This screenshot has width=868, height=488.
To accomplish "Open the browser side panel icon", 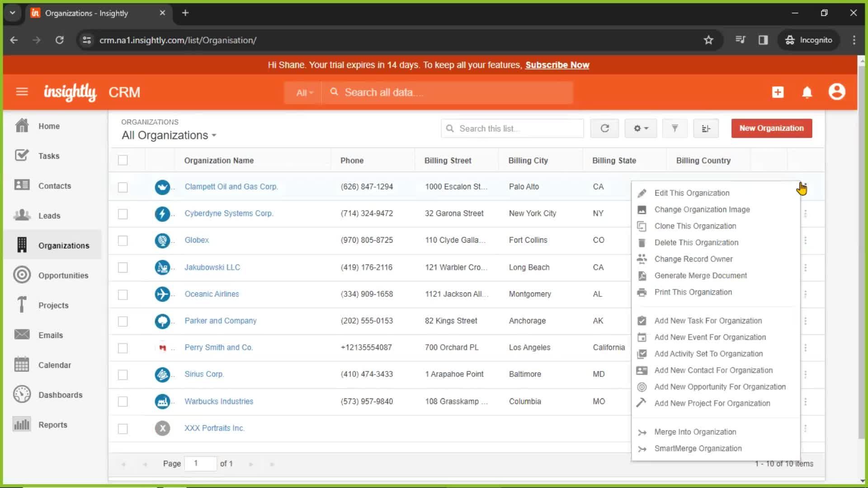I will click(763, 40).
